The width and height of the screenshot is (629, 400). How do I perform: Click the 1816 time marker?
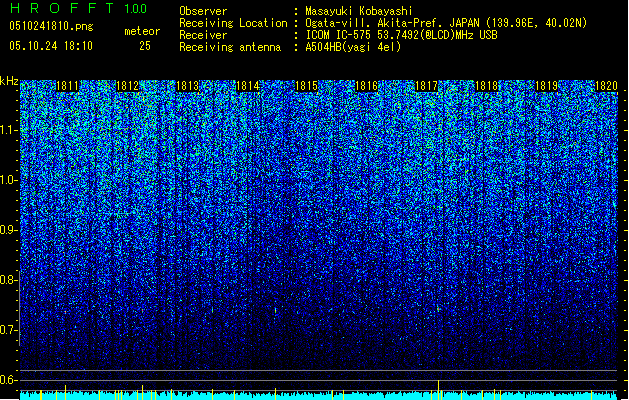[367, 86]
